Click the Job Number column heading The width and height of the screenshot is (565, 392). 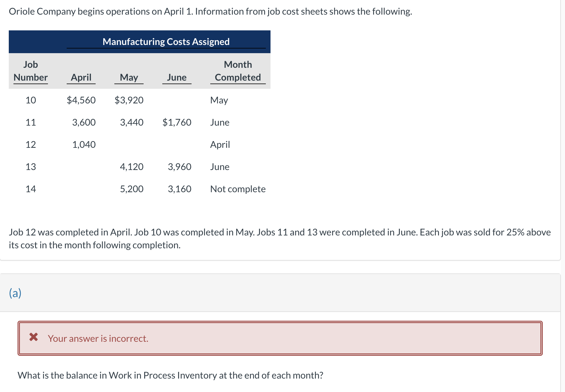30,71
